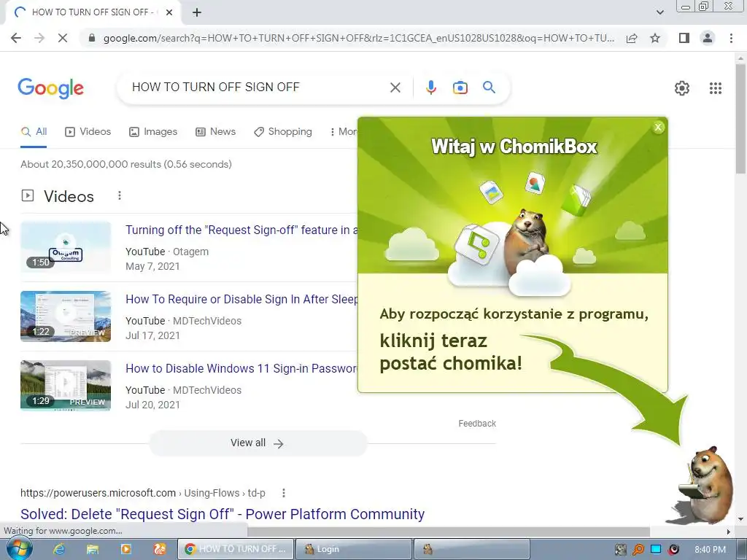Click the search box with query text

pos(258,87)
